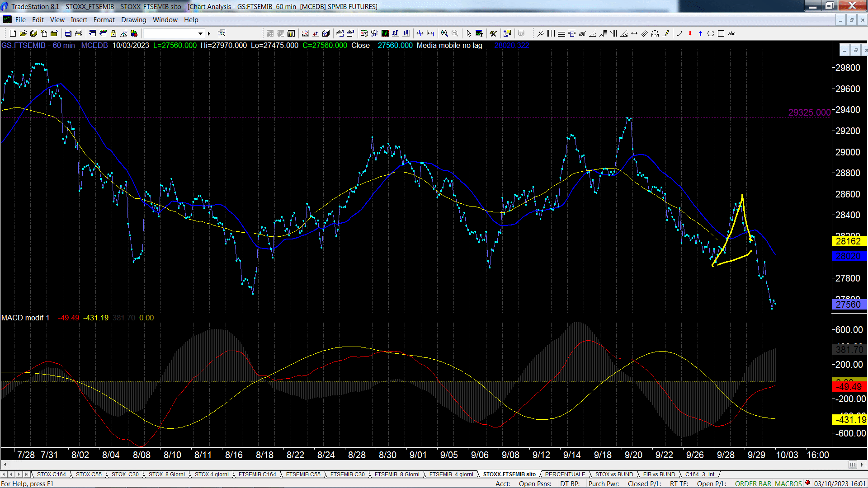This screenshot has width=868, height=488.
Task: Select the horizontal double-arrow drawing tool
Action: pos(634,33)
